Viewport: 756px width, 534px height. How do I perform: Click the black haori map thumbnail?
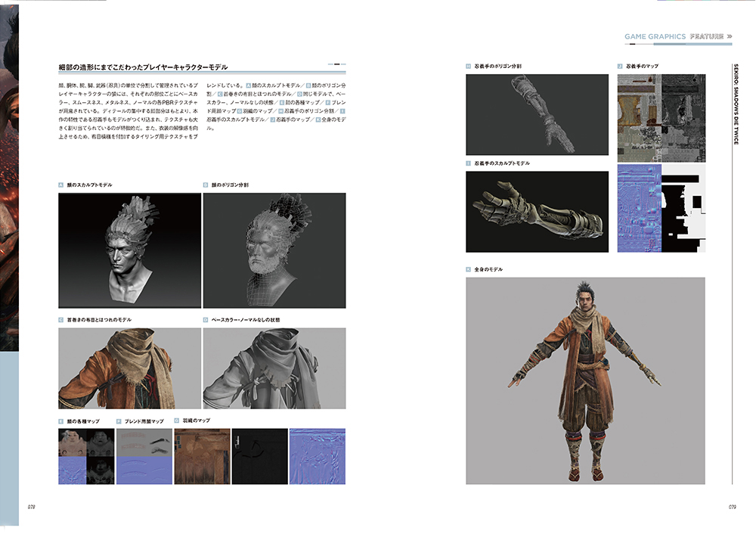pos(259,456)
